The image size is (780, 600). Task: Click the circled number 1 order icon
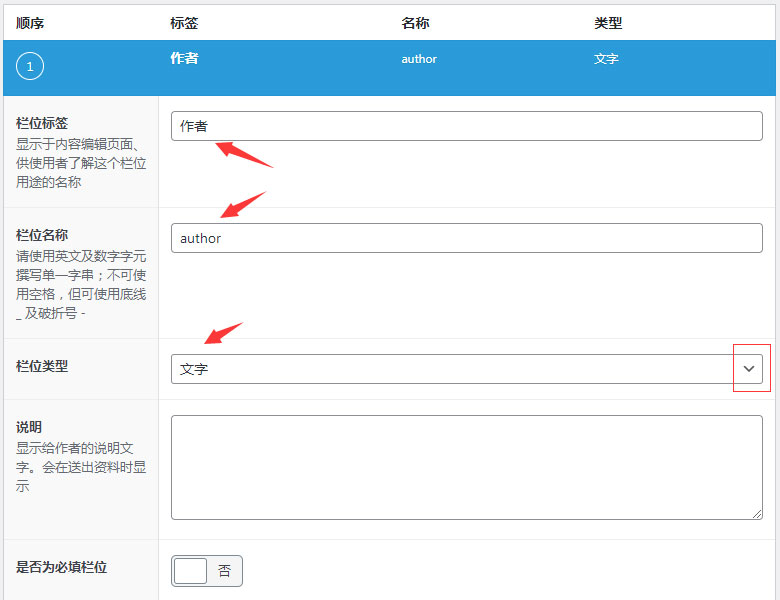30,67
